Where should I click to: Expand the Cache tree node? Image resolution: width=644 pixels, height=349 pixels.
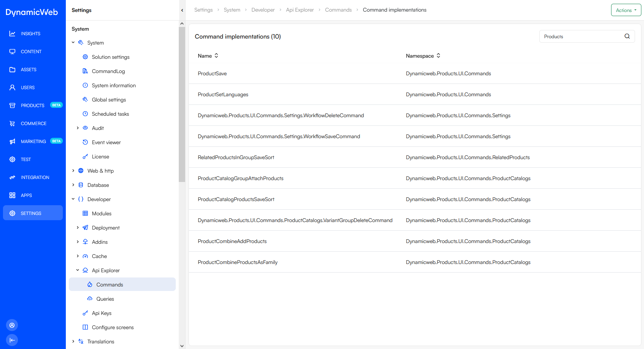[x=78, y=256]
